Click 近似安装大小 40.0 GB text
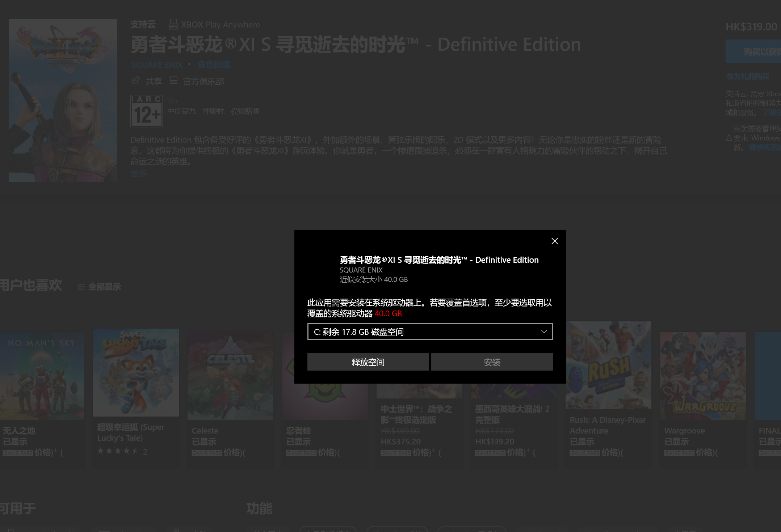The image size is (781, 532). (374, 279)
